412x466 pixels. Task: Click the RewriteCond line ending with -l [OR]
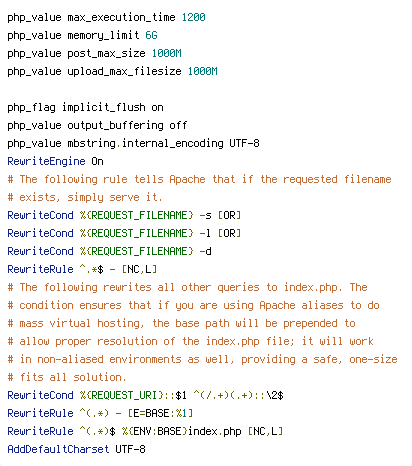pos(124,233)
